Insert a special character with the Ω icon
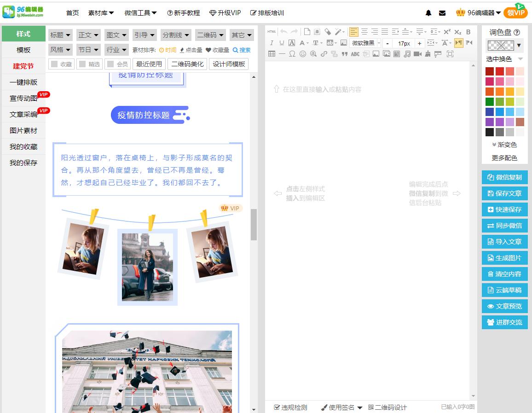 coord(292,53)
